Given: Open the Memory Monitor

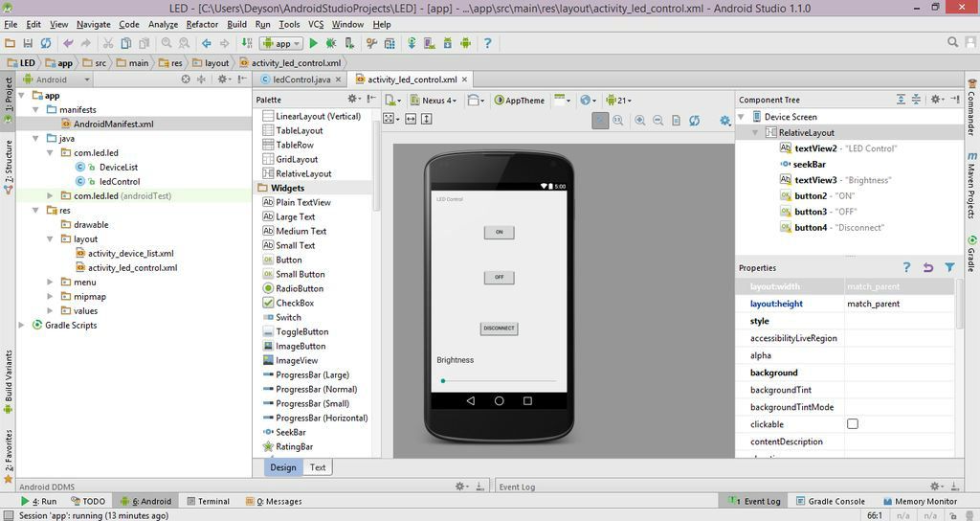Looking at the screenshot, I should tap(920, 501).
